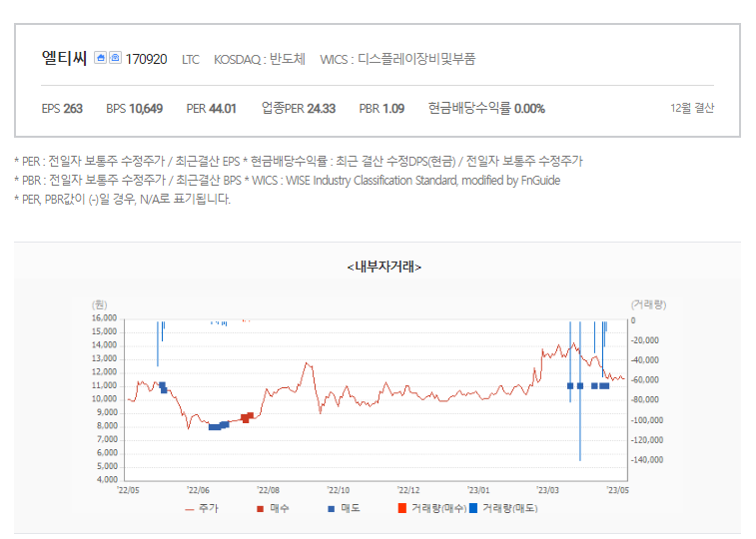Click the (거래량) axis unit label
This screenshot has height=539, width=756.
(x=648, y=304)
